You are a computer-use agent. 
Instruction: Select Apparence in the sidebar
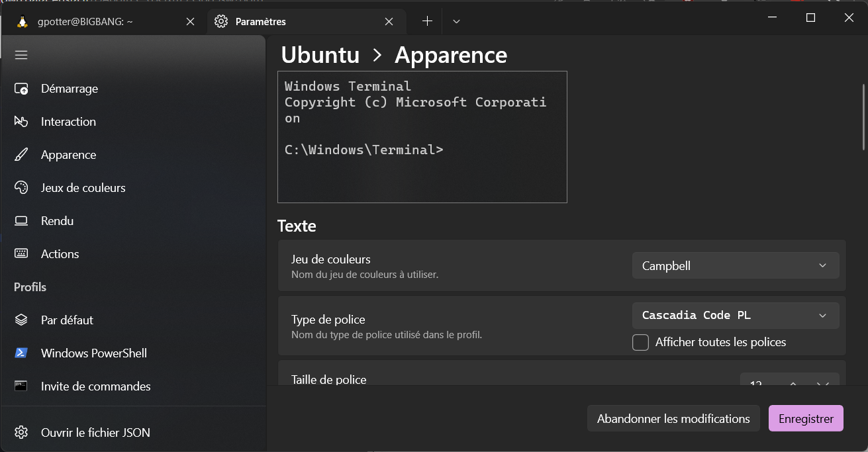pos(133,155)
